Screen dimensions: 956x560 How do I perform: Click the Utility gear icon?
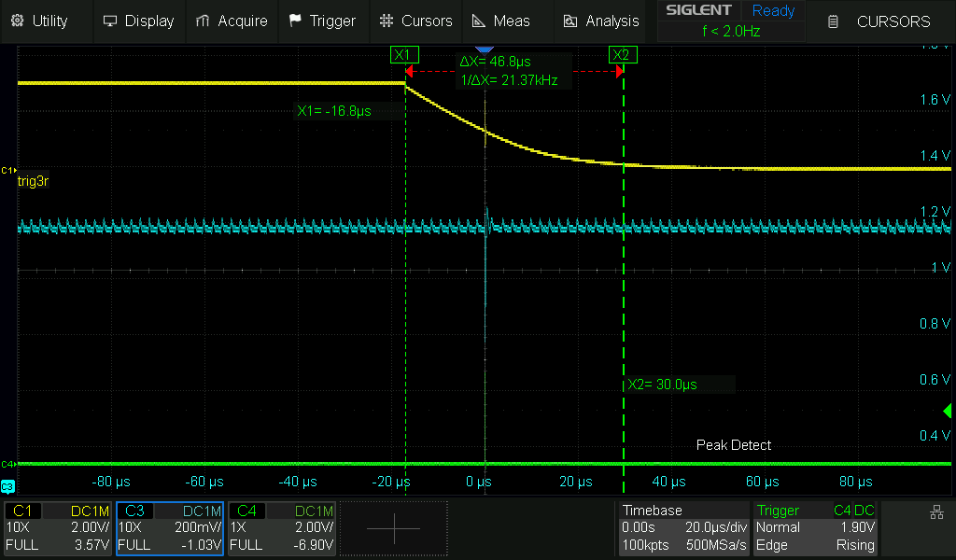point(17,21)
